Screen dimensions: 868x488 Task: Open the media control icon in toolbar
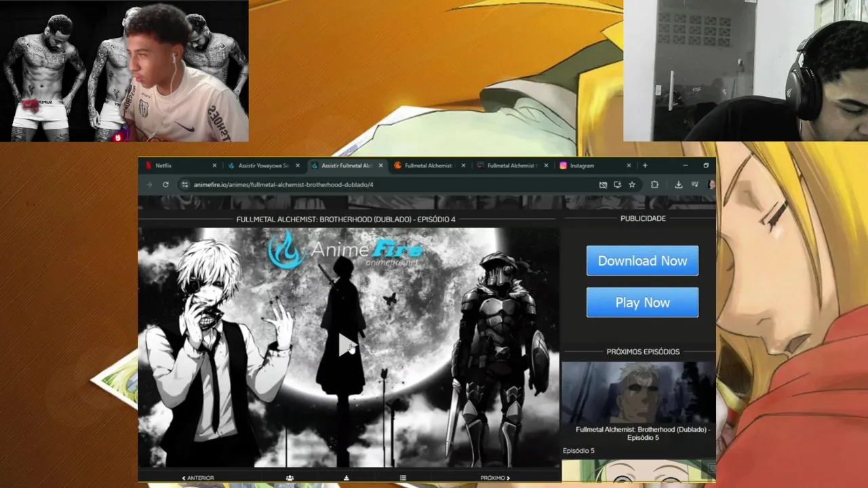695,184
